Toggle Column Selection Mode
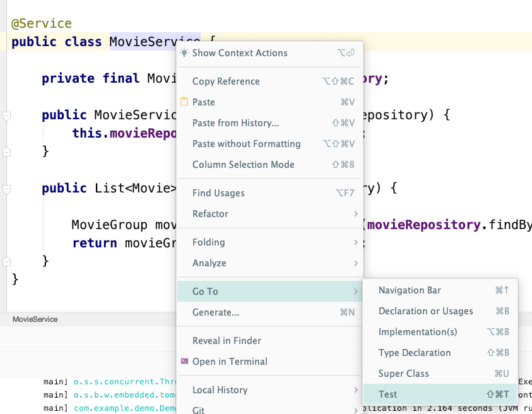 (x=270, y=165)
